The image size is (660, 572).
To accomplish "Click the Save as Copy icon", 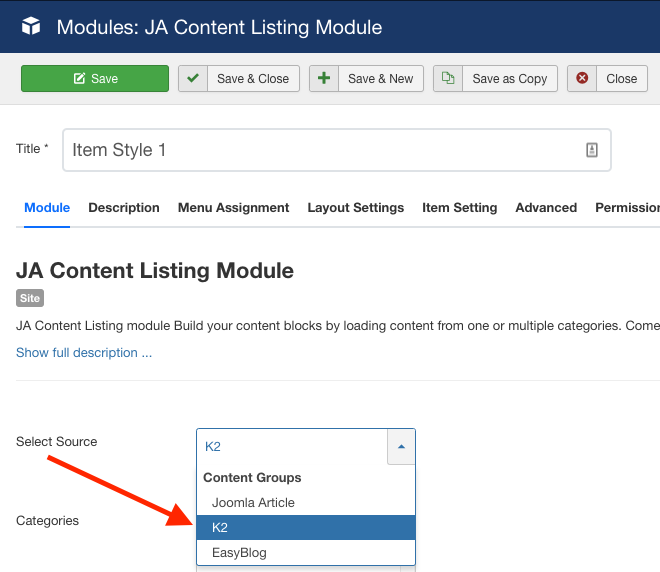I will pos(448,79).
